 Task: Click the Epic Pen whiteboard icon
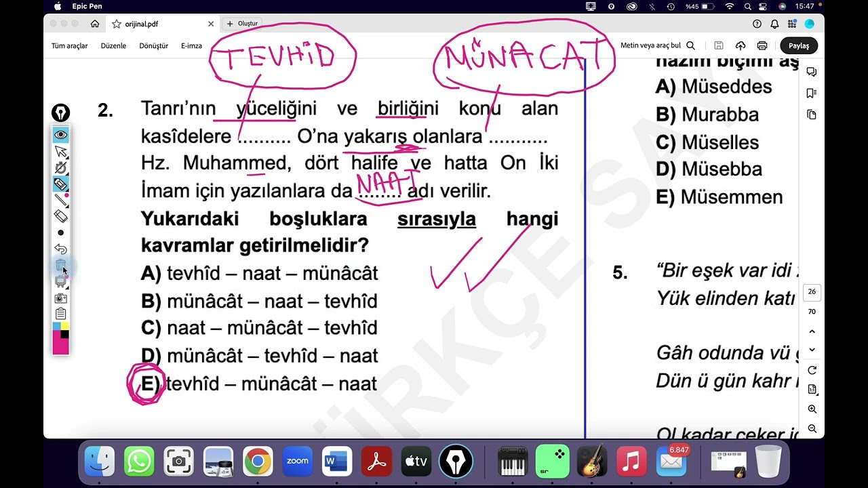(x=61, y=281)
